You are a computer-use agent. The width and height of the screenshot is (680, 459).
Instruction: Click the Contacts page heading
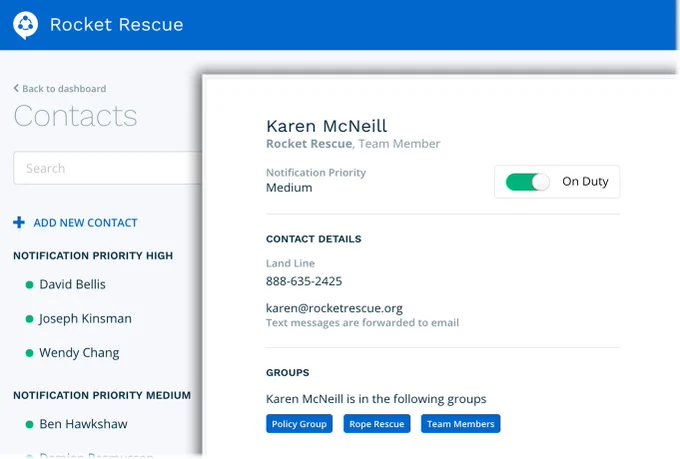pyautogui.click(x=75, y=116)
